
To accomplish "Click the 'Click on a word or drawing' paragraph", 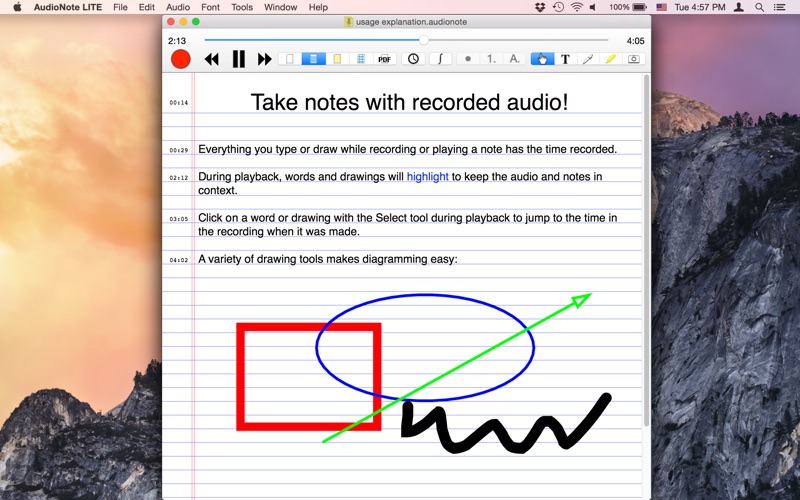I will (x=408, y=224).
